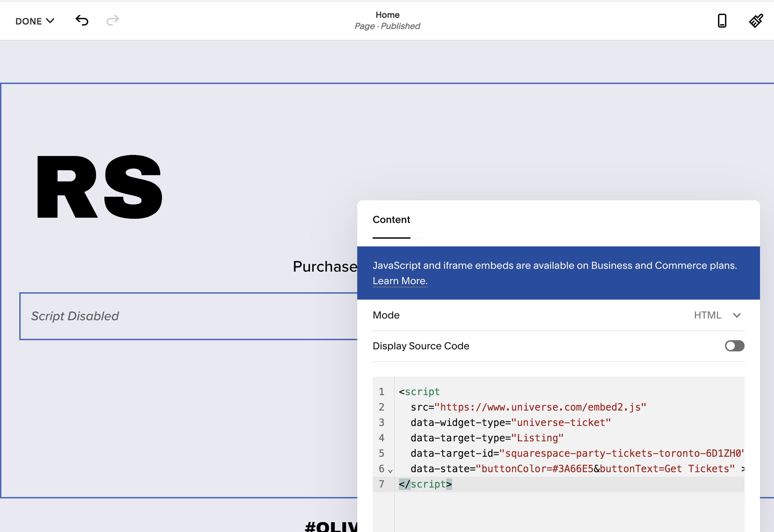Click the undo arrow icon
This screenshot has height=532, width=774.
click(x=82, y=20)
